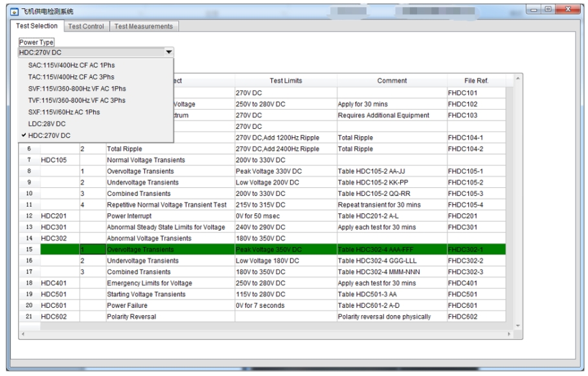588x376 pixels.
Task: Click the FHDC101 file reference
Action: (476, 93)
